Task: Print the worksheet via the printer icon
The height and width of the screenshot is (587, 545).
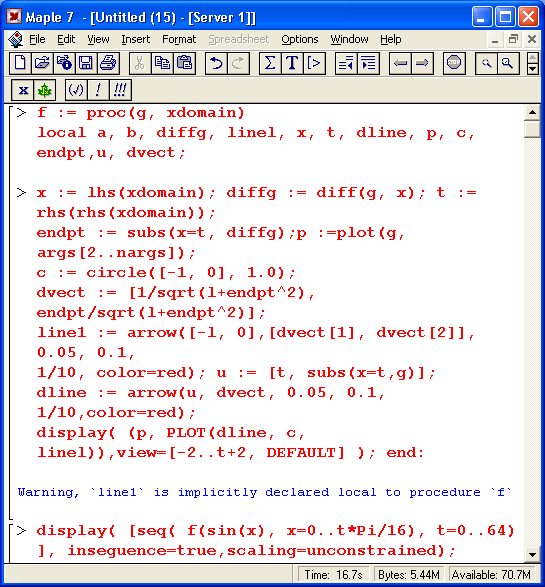Action: (108, 63)
